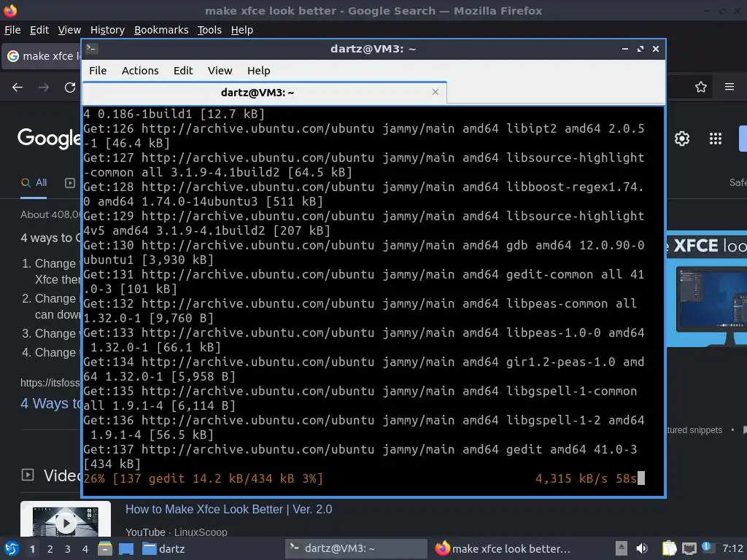Viewport: 747px width, 560px height.
Task: Switch to workspace 3
Action: pos(68,549)
